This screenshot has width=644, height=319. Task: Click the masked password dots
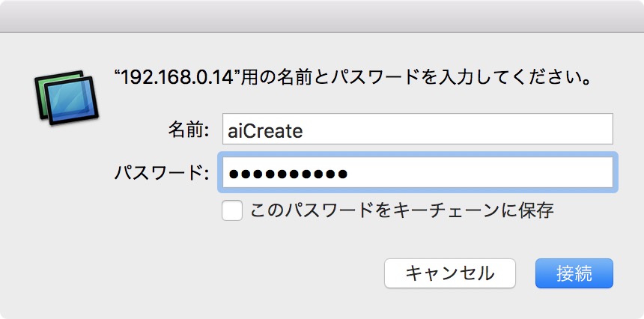click(x=288, y=174)
